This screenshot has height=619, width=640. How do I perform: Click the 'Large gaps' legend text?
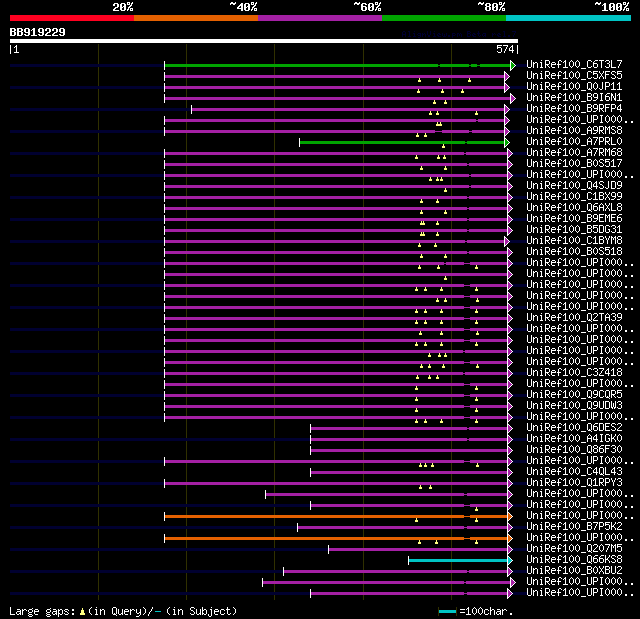[x=42, y=611]
